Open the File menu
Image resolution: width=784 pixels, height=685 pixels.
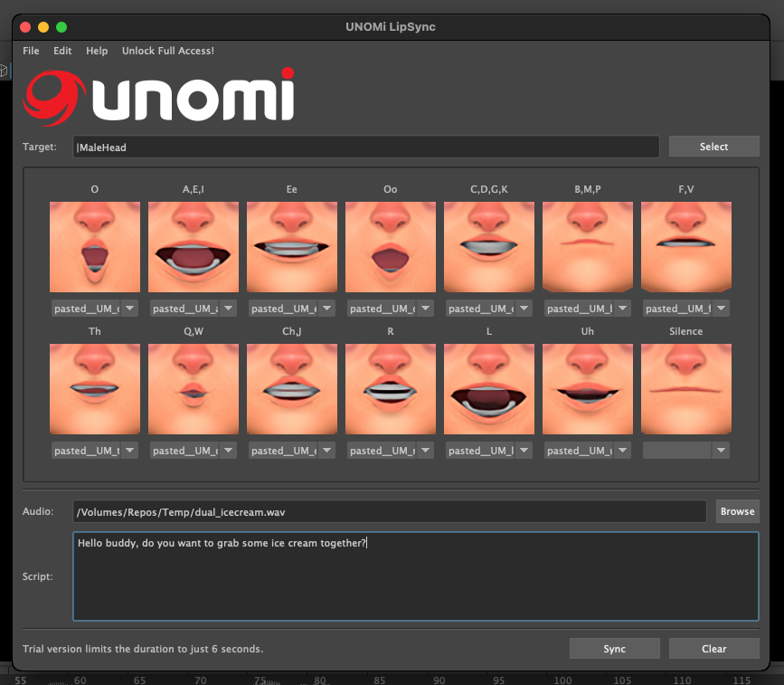31,51
